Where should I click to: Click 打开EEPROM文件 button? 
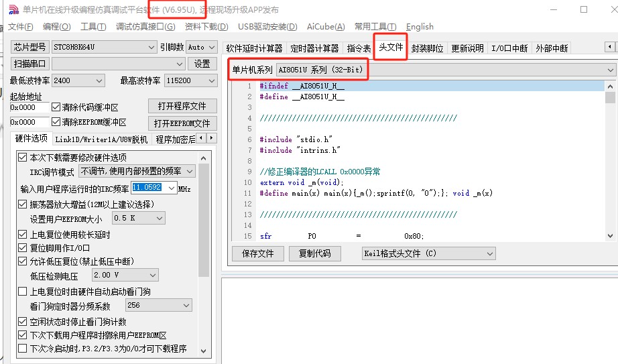tap(182, 123)
